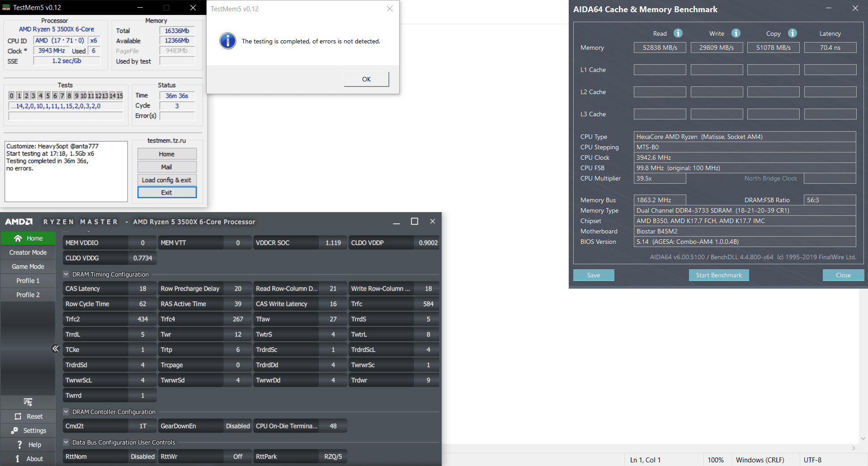Click the VDDCR SOC value 1.119
Screen dimensions: 868x466
pos(333,243)
